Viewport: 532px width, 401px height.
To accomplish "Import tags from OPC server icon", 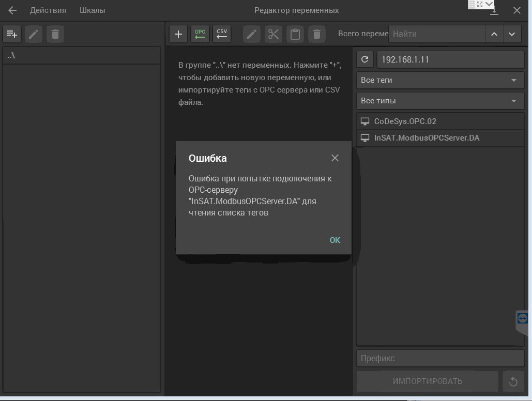I will pyautogui.click(x=200, y=34).
